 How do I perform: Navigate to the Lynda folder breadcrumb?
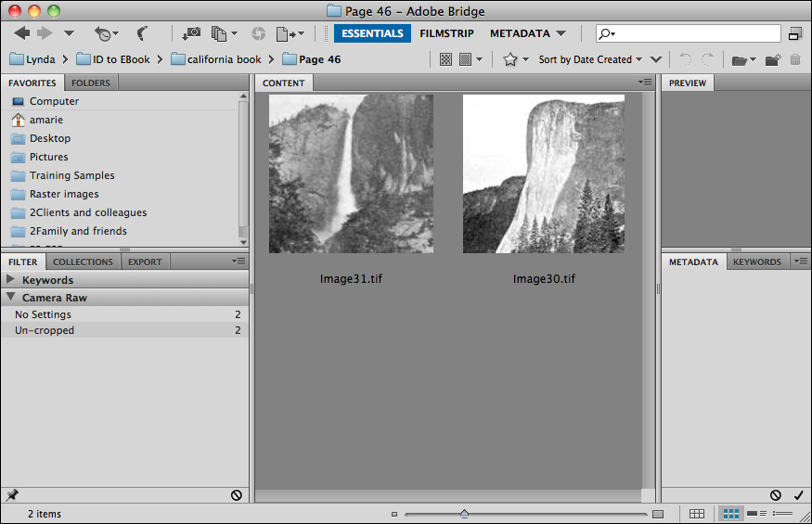pyautogui.click(x=32, y=59)
